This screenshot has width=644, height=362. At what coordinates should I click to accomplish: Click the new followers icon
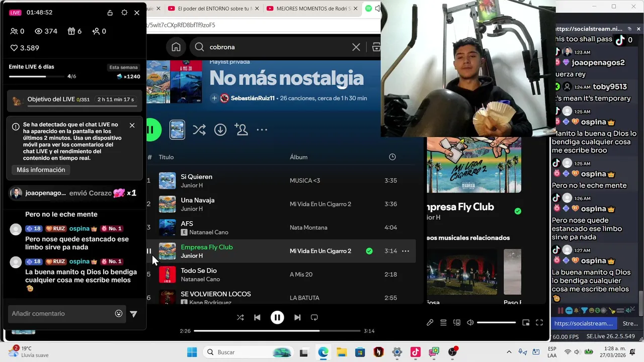[x=96, y=31]
